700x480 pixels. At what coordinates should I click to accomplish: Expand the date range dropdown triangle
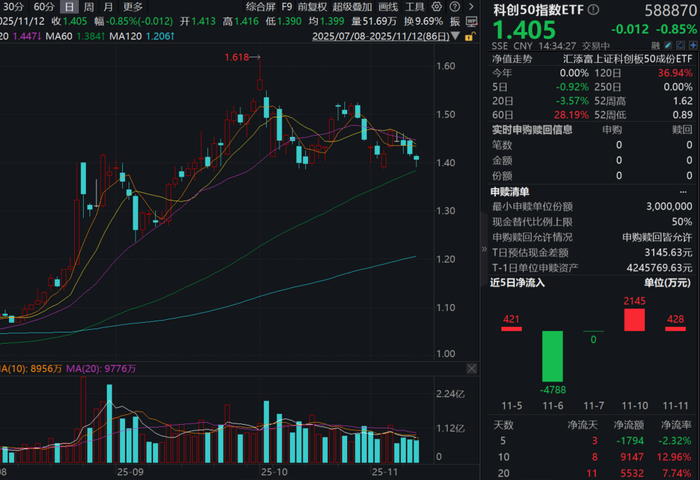click(x=455, y=36)
